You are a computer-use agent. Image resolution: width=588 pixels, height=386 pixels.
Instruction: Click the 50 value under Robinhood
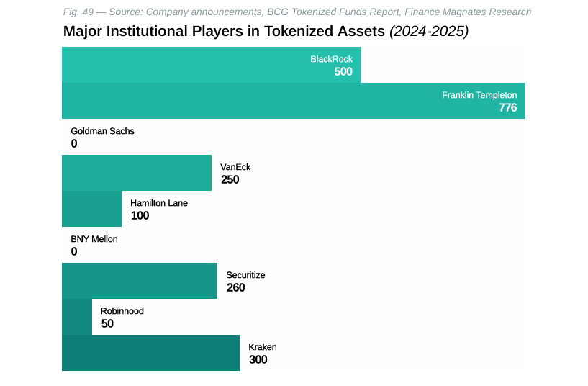coord(107,323)
